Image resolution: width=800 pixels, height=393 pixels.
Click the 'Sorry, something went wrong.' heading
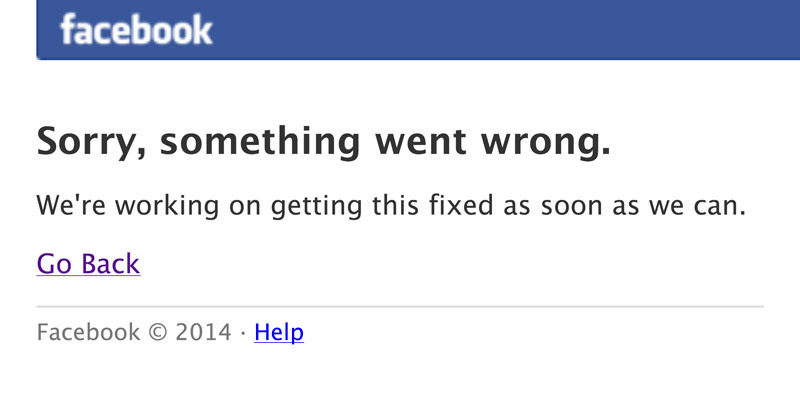click(323, 142)
